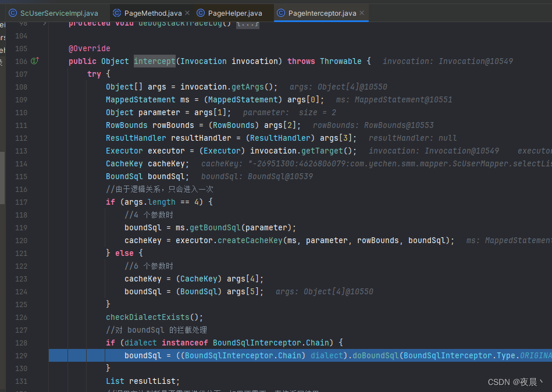Click line number 129 in the gutter
552x392 pixels.
pos(21,356)
